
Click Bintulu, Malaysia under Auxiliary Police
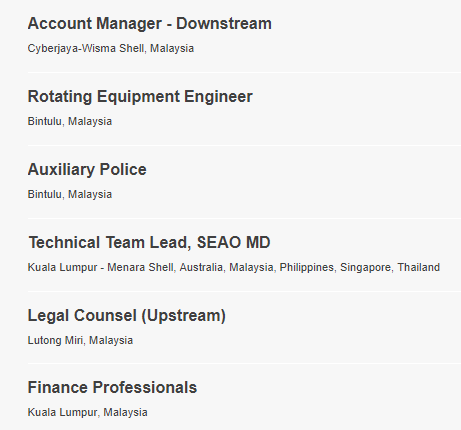[70, 194]
